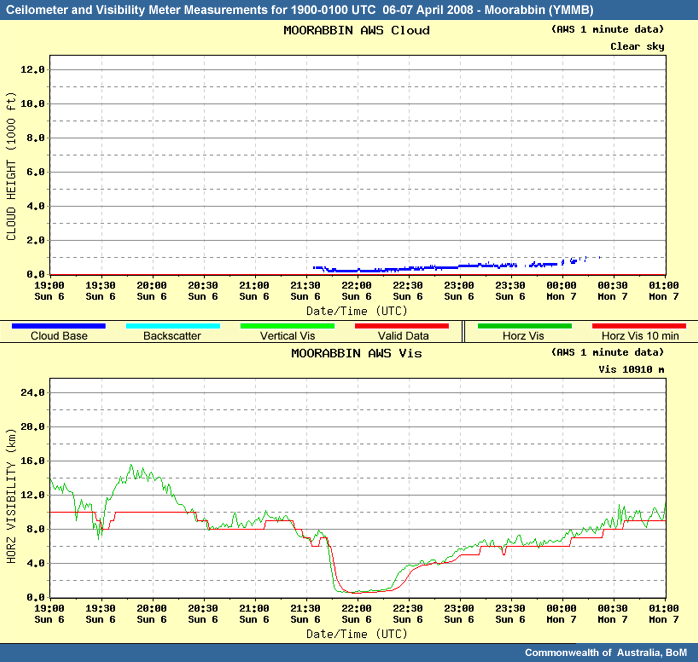Viewport: 698px width, 662px height.
Task: Click the 'CLOUD HEIGHT (1000 ft)' axis label
Action: click(11, 166)
